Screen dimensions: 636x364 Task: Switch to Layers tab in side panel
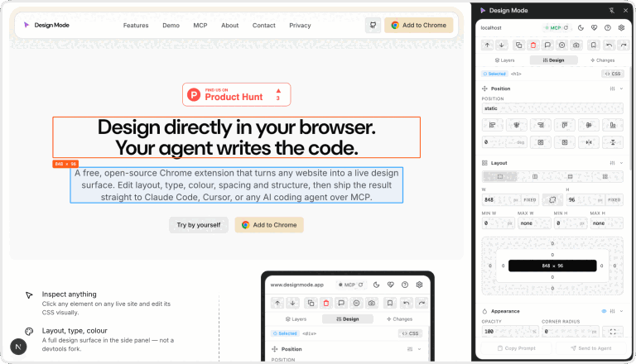pyautogui.click(x=504, y=60)
